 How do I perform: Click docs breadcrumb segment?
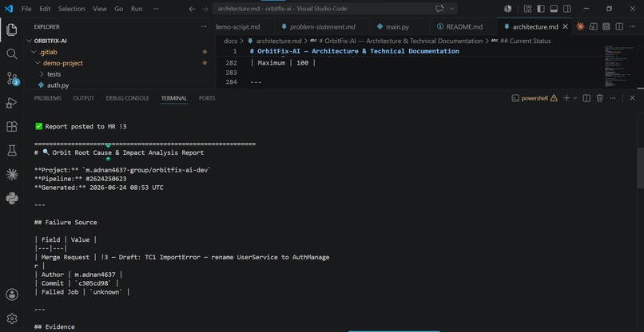(230, 41)
